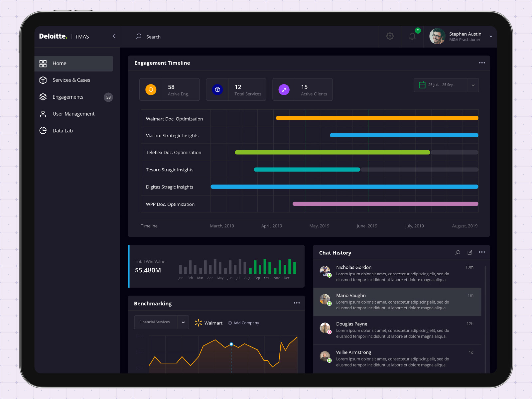Click the Digitas Stragic Insights blue bar

[x=344, y=187]
